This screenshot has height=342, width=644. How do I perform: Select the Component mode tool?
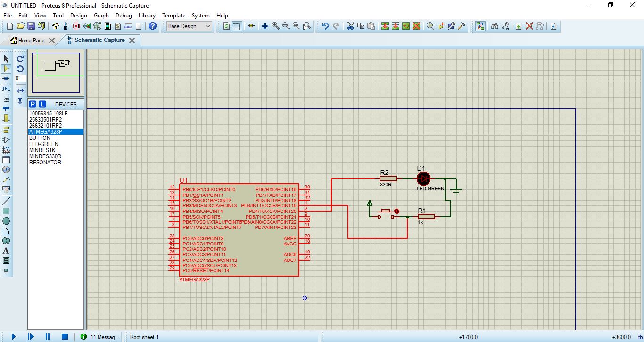point(6,69)
